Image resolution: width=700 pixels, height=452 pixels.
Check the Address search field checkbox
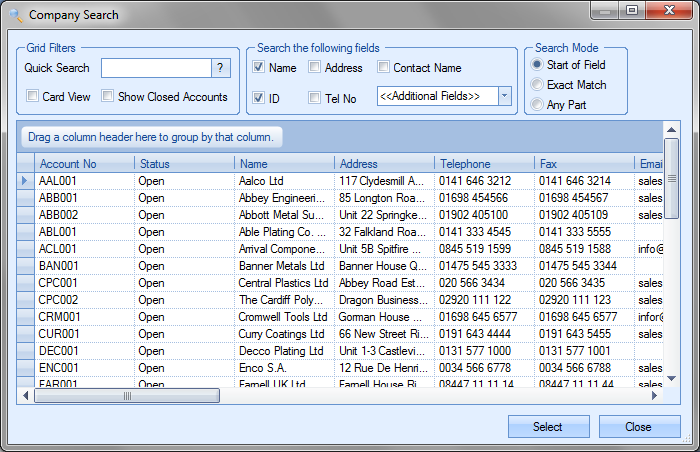click(x=315, y=68)
